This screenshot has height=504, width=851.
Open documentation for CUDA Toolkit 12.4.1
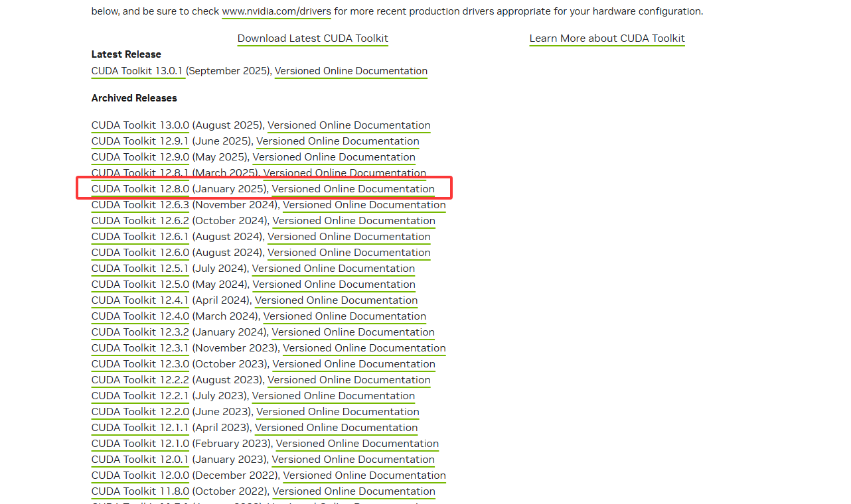click(336, 300)
